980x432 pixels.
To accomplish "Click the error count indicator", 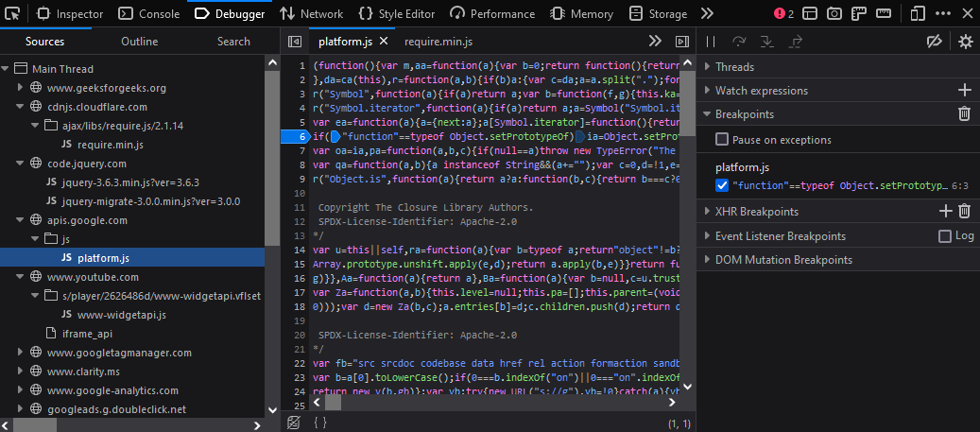I will [x=783, y=13].
